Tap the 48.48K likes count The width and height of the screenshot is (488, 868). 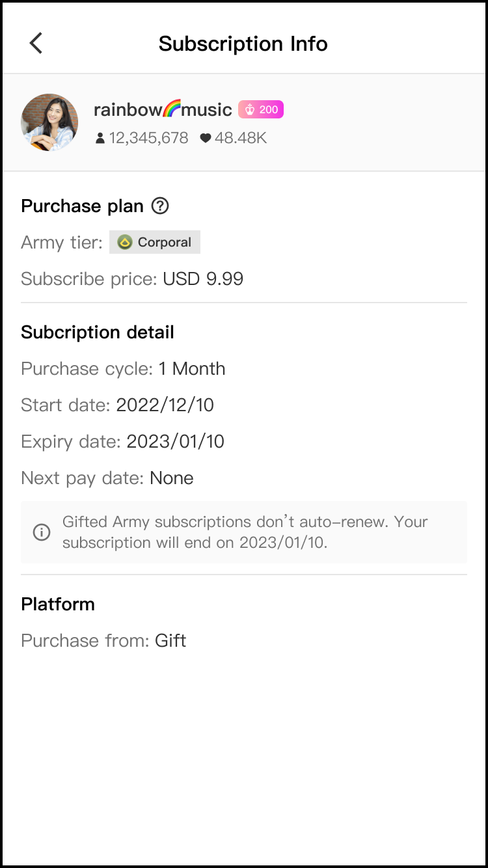[x=241, y=139]
